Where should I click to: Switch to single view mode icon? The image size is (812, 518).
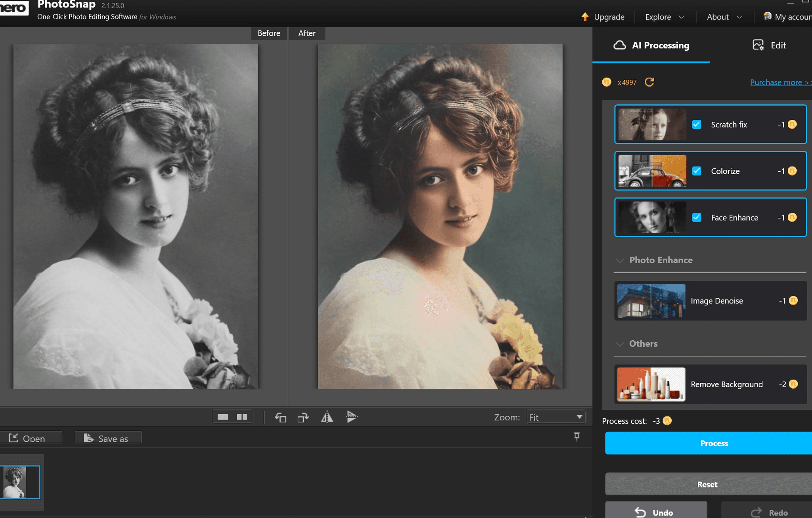point(223,417)
